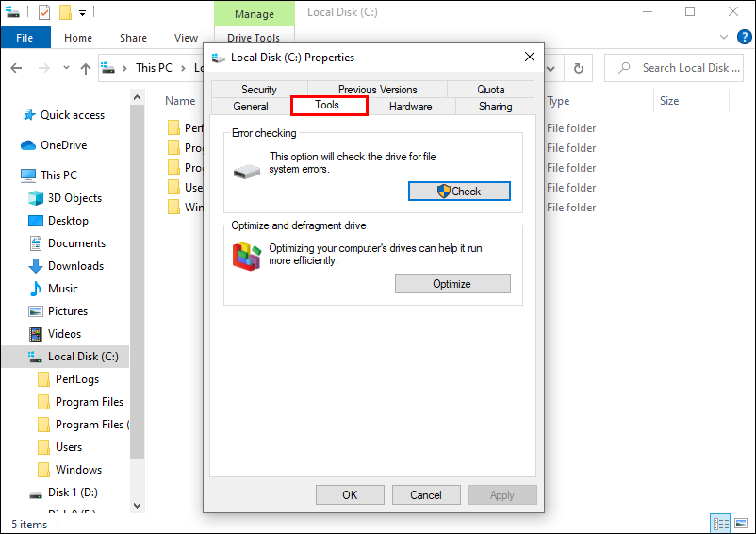Open Videos in the sidebar
This screenshot has width=756, height=534.
(x=64, y=334)
